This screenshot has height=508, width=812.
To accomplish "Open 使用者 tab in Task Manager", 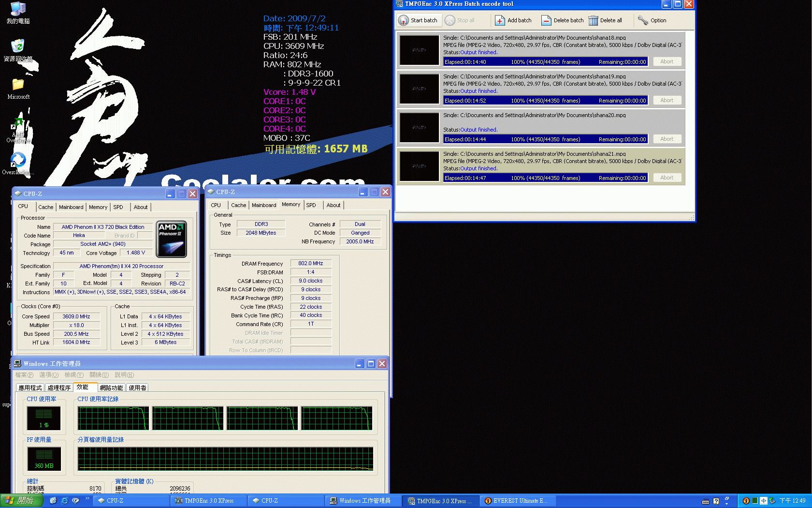I will coord(137,388).
